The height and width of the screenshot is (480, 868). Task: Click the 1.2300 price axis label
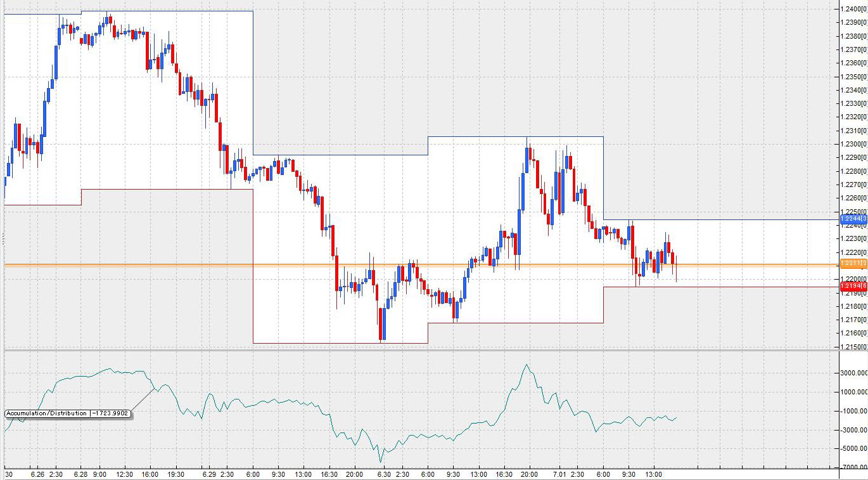pyautogui.click(x=853, y=144)
